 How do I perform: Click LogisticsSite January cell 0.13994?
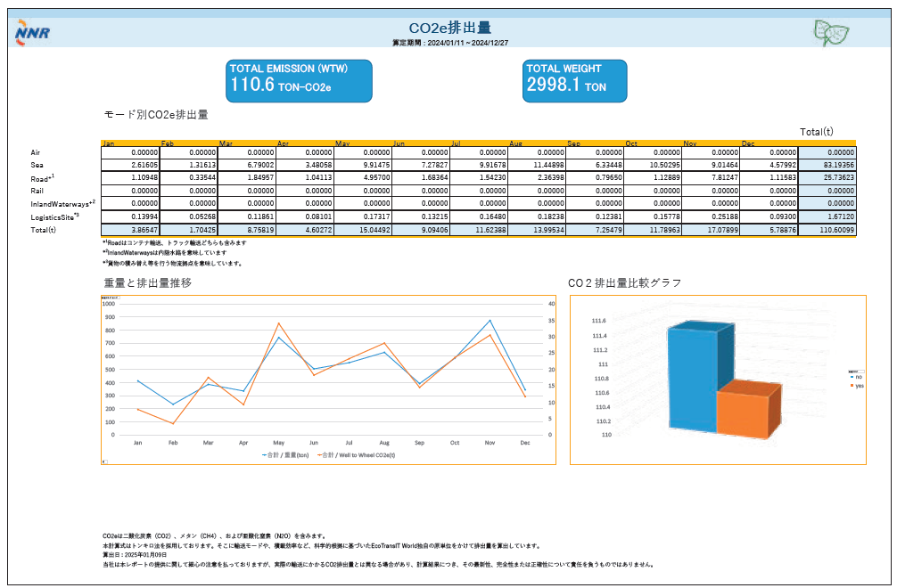tap(130, 217)
